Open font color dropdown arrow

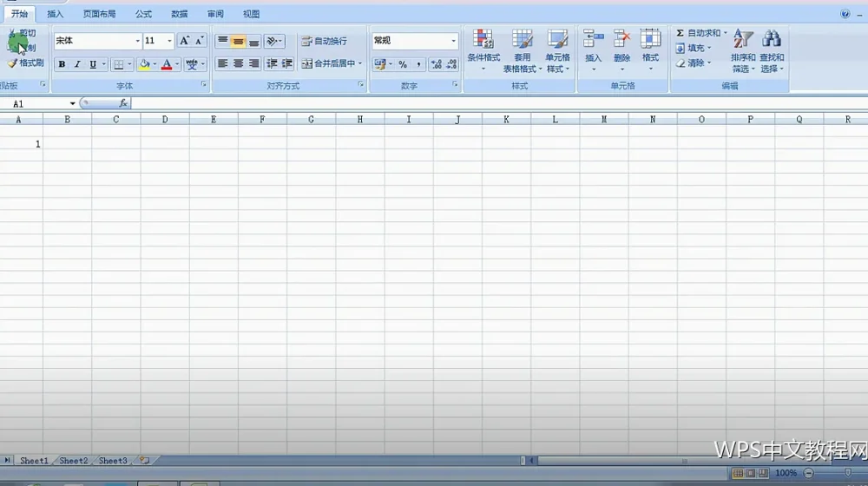click(177, 64)
